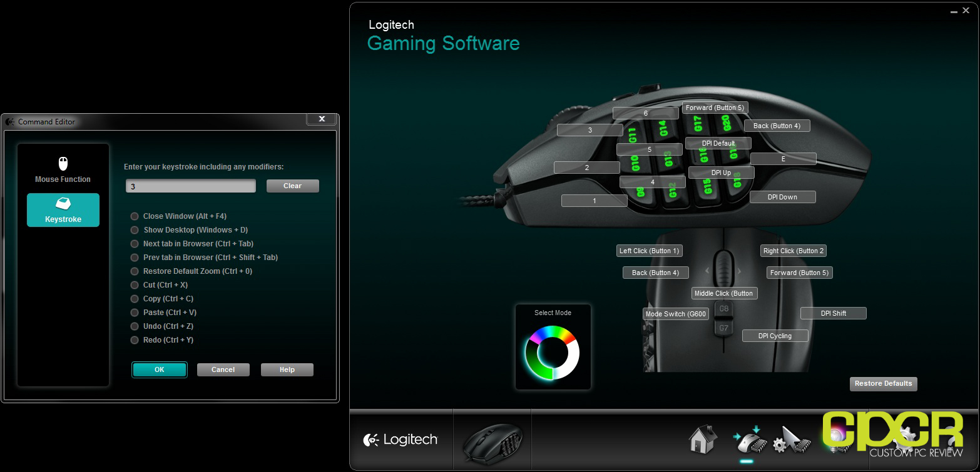Image resolution: width=980 pixels, height=472 pixels.
Task: Select the G10 thumb button on mouse
Action: click(635, 164)
